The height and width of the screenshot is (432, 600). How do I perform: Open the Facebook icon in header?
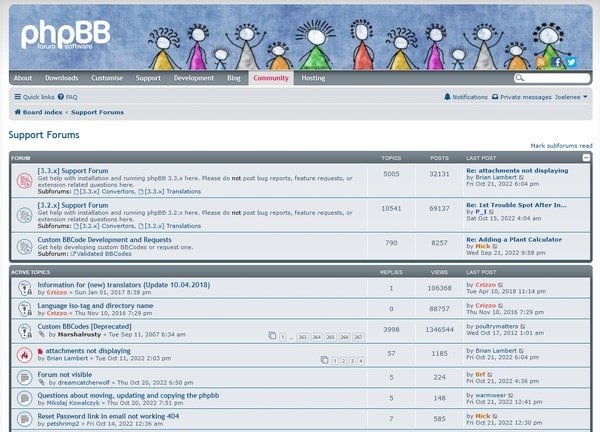tap(556, 62)
